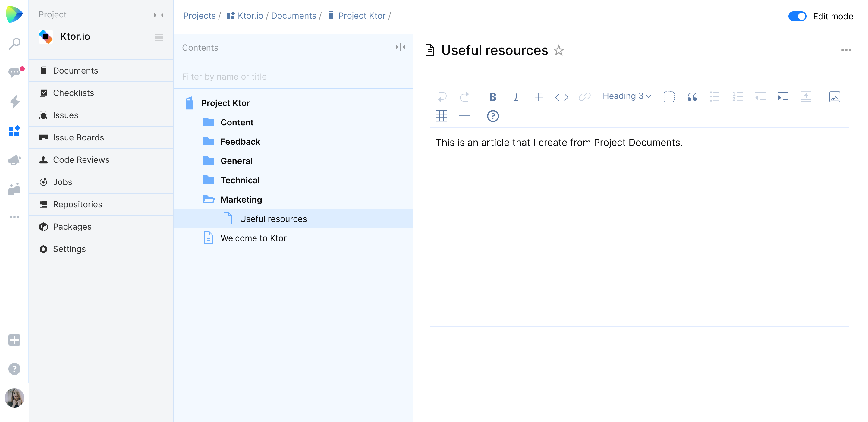
Task: Open the user avatar profile
Action: tap(14, 398)
